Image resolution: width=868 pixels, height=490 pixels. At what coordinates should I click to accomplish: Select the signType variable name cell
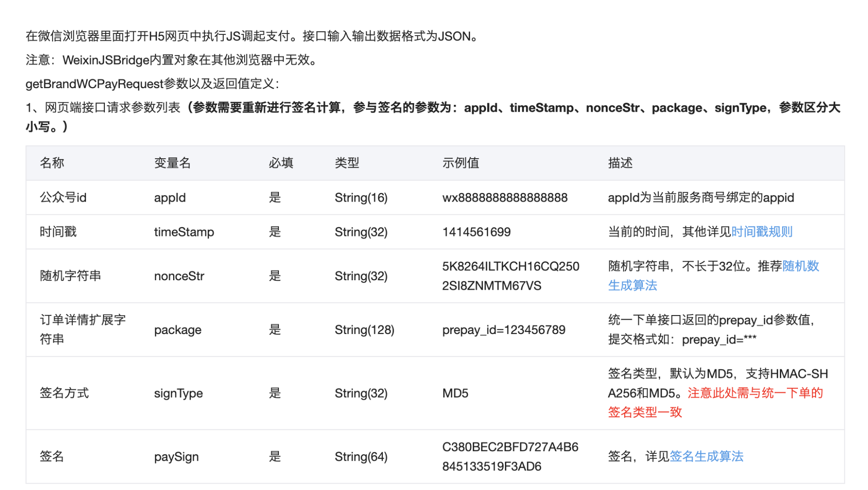pos(178,393)
